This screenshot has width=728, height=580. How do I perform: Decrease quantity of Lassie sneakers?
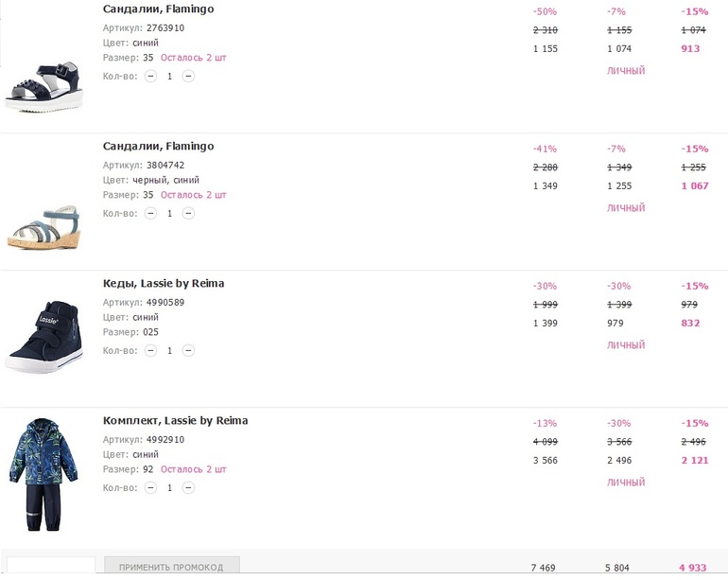click(x=151, y=350)
